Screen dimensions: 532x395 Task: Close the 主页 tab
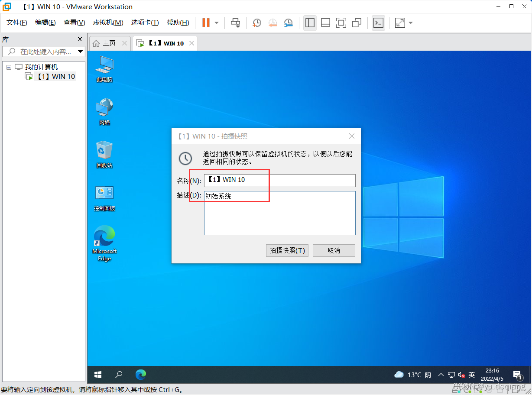[124, 43]
